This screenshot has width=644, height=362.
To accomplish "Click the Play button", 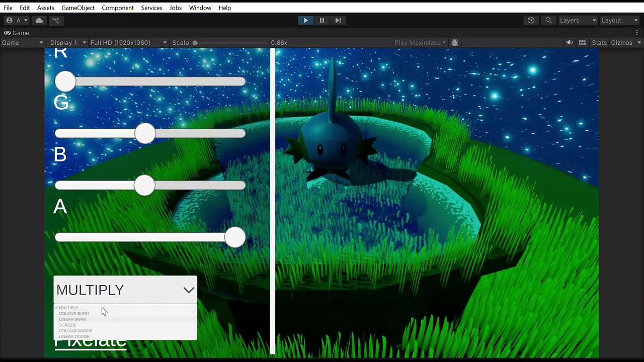I will pyautogui.click(x=305, y=20).
